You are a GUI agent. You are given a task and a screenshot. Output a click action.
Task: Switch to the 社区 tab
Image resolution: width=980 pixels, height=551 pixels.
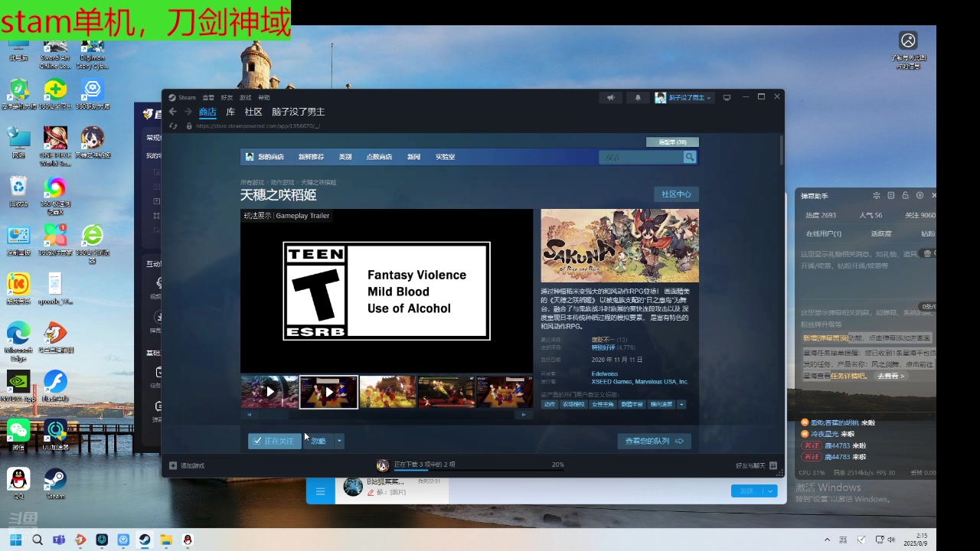tap(253, 112)
